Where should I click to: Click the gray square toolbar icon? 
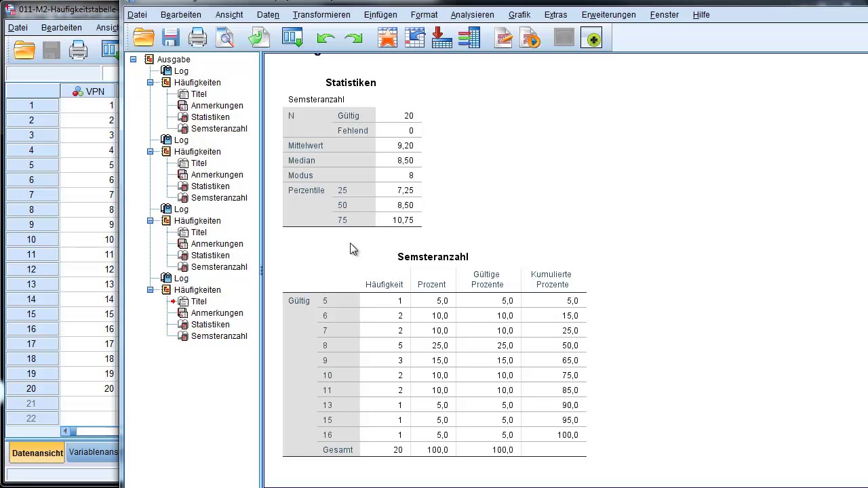564,38
